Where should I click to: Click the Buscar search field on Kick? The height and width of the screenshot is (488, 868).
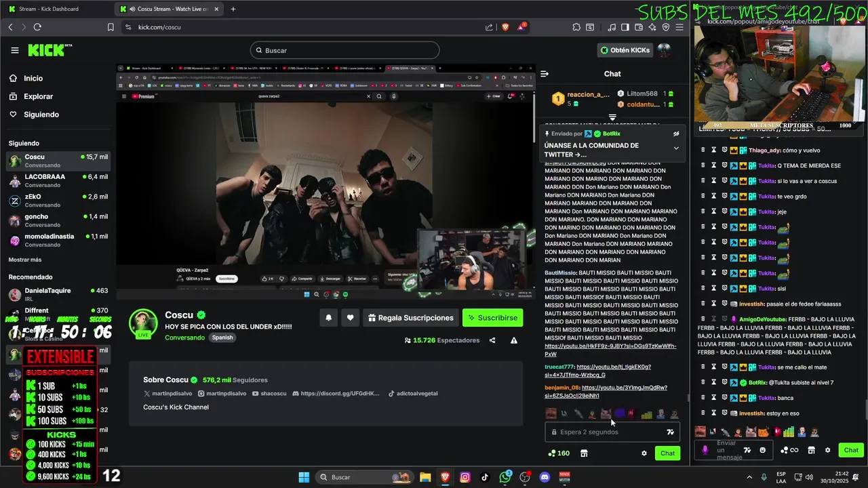344,50
